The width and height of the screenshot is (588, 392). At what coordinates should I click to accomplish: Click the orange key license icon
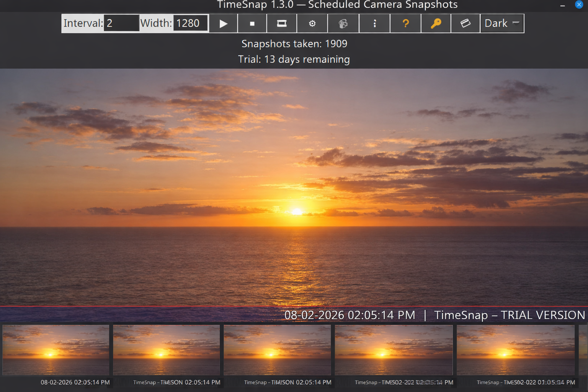436,23
